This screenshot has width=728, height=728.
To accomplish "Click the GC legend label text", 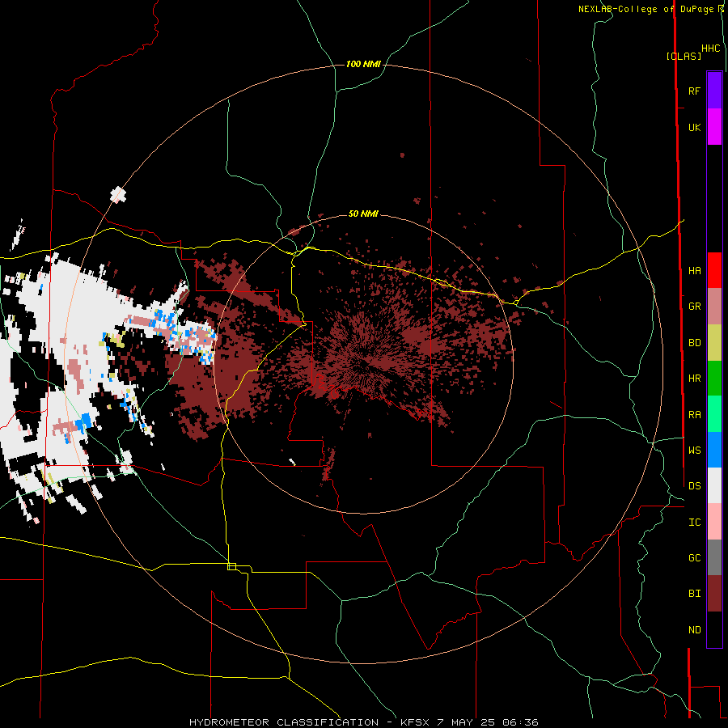I will click(695, 558).
